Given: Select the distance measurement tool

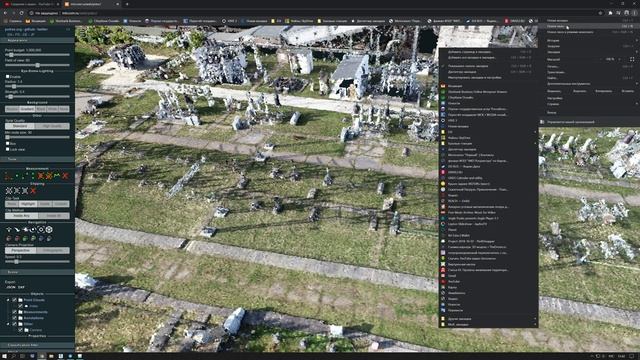Looking at the screenshot, I should click(24, 176).
